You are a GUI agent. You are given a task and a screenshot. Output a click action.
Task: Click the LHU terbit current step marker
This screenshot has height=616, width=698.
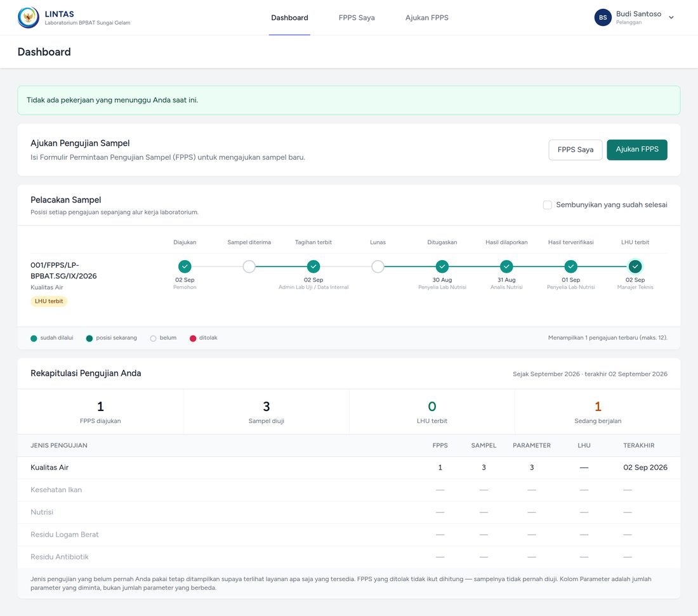coord(635,266)
